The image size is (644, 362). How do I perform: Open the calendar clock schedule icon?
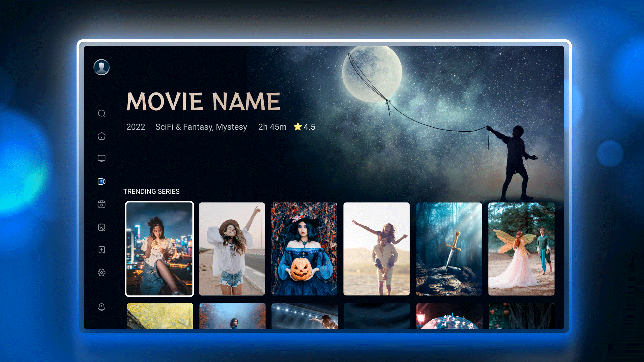point(101,227)
